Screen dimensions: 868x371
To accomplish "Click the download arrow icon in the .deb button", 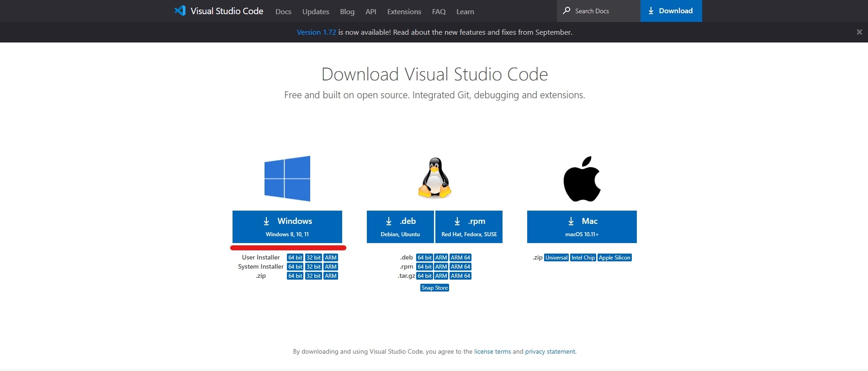I will pyautogui.click(x=389, y=221).
